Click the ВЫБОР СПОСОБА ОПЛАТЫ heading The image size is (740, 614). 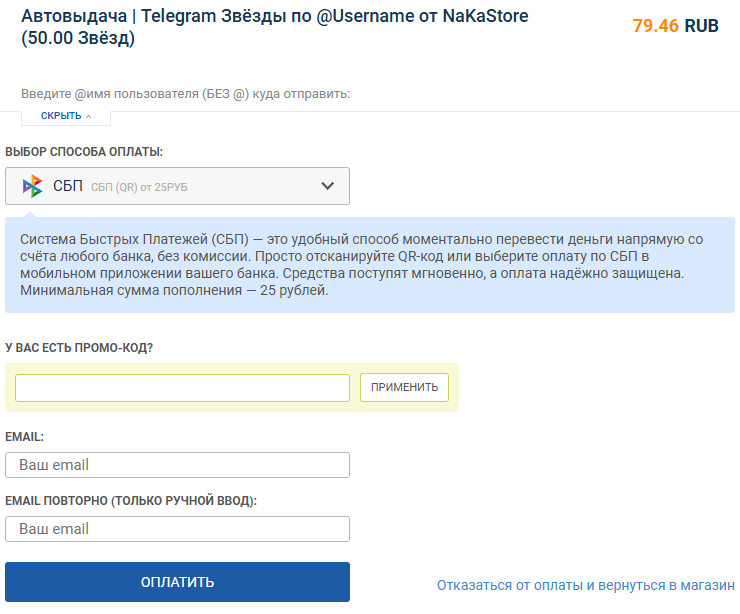[84, 152]
